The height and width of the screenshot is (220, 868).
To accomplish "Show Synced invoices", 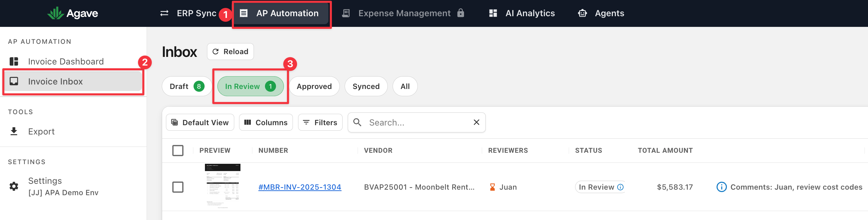I will tap(366, 86).
